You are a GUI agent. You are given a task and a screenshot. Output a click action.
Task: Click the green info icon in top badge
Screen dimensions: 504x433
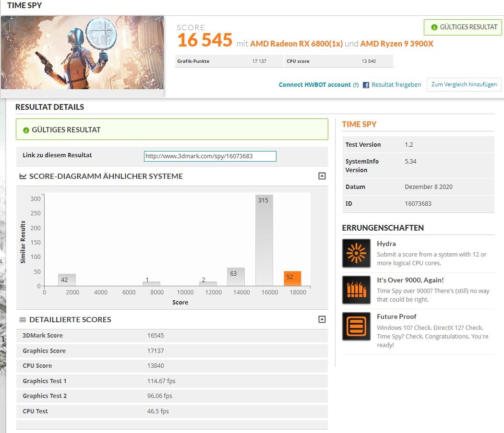pos(434,27)
